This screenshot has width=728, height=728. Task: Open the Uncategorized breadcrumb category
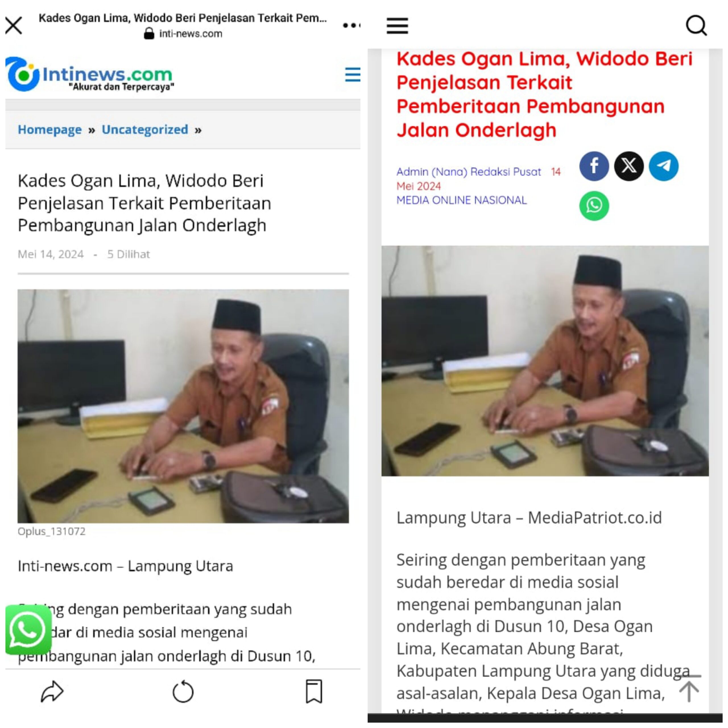(x=145, y=130)
